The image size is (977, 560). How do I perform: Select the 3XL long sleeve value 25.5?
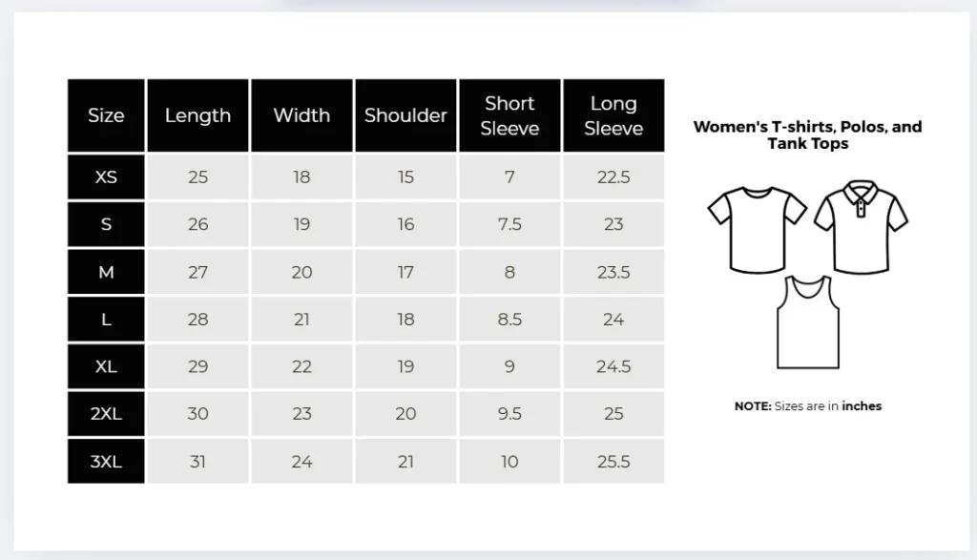(x=613, y=462)
